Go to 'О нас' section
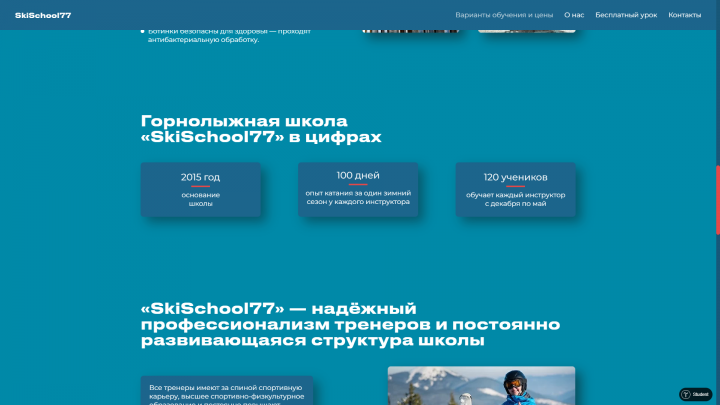The image size is (720, 405). pos(574,15)
